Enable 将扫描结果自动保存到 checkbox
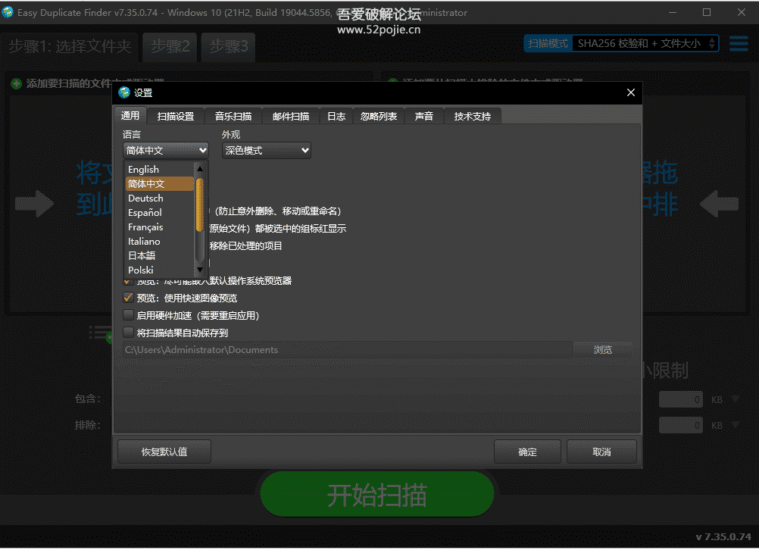Image resolution: width=759 pixels, height=550 pixels. tap(128, 333)
